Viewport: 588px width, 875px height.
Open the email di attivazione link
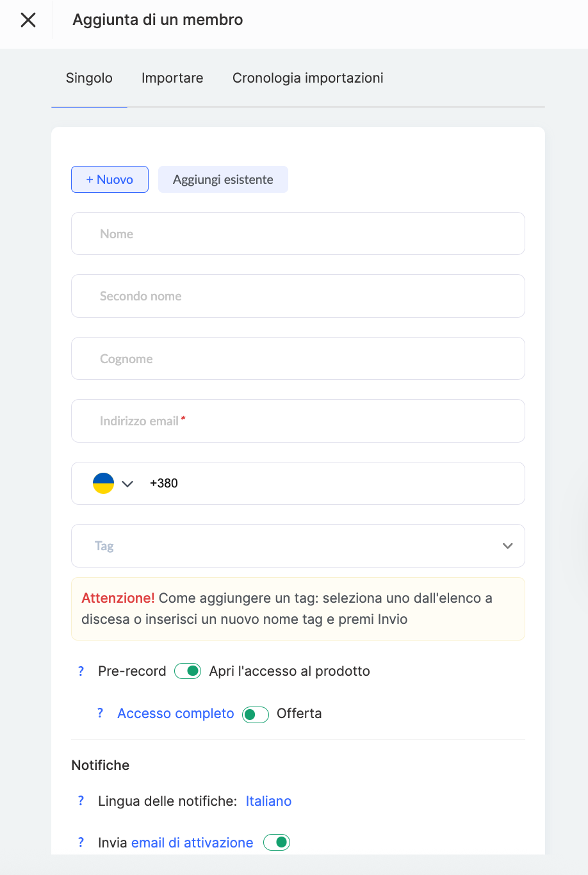click(192, 842)
